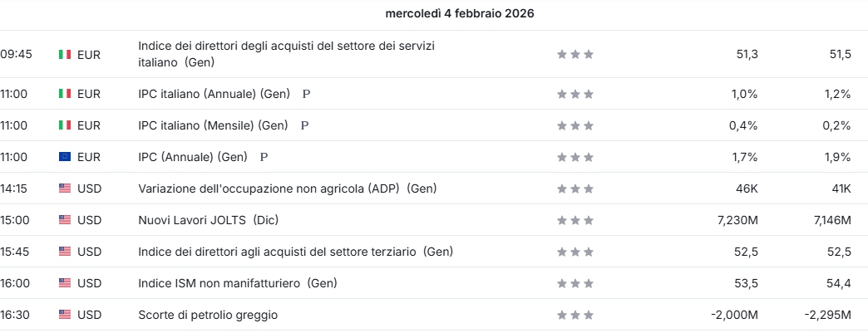Click the 7,230M forecast value for JOLTS
Image resolution: width=868 pixels, height=333 pixels.
[x=735, y=220]
